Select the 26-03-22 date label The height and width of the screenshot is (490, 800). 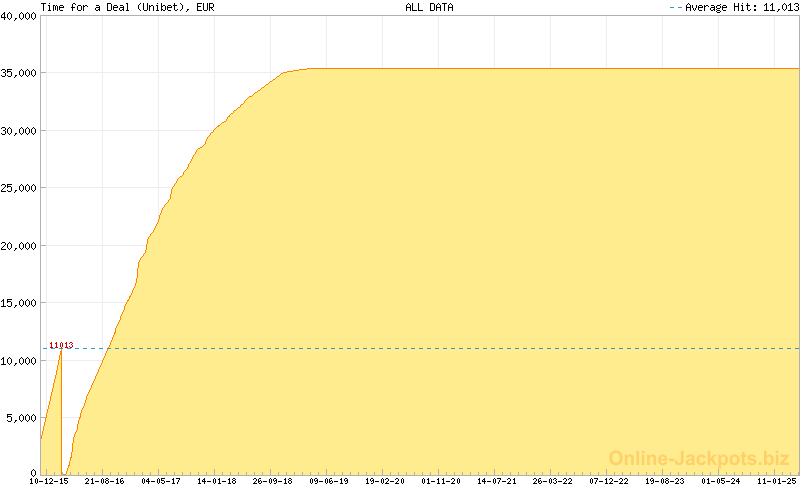coord(553,481)
